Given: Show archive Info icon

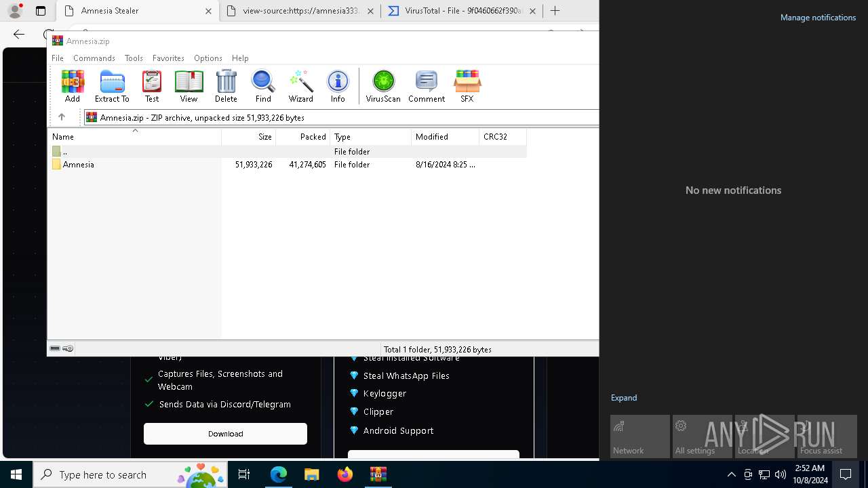Looking at the screenshot, I should click(x=338, y=86).
